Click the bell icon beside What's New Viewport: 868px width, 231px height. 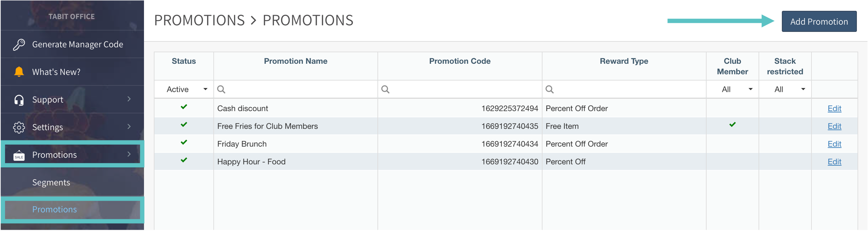19,72
